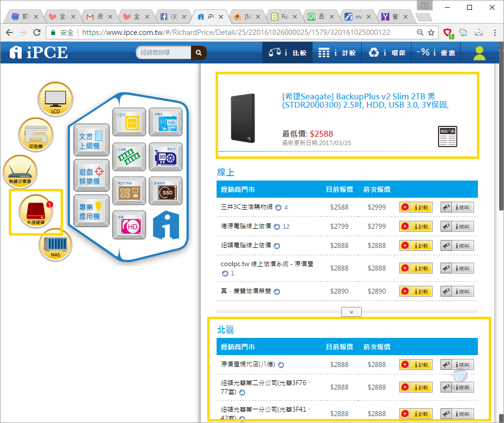This screenshot has height=423, width=504.
Task: Open the Chrome three-dot menu
Action: tap(495, 32)
